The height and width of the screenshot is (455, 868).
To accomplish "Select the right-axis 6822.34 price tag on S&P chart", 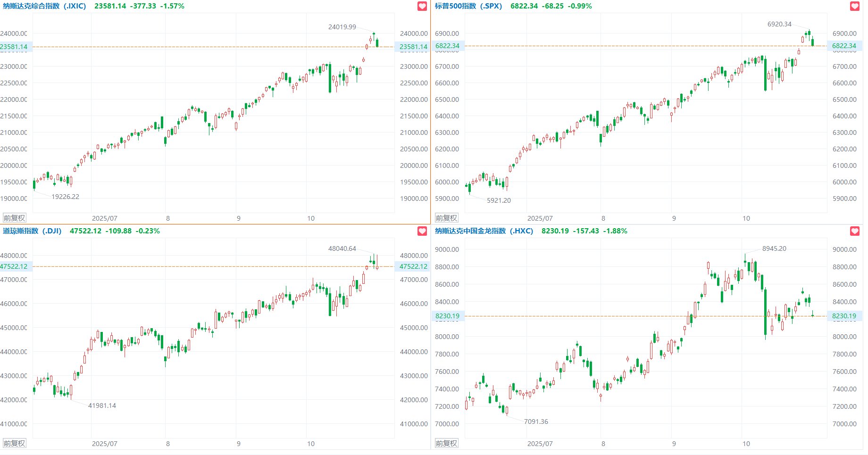I will (x=844, y=46).
